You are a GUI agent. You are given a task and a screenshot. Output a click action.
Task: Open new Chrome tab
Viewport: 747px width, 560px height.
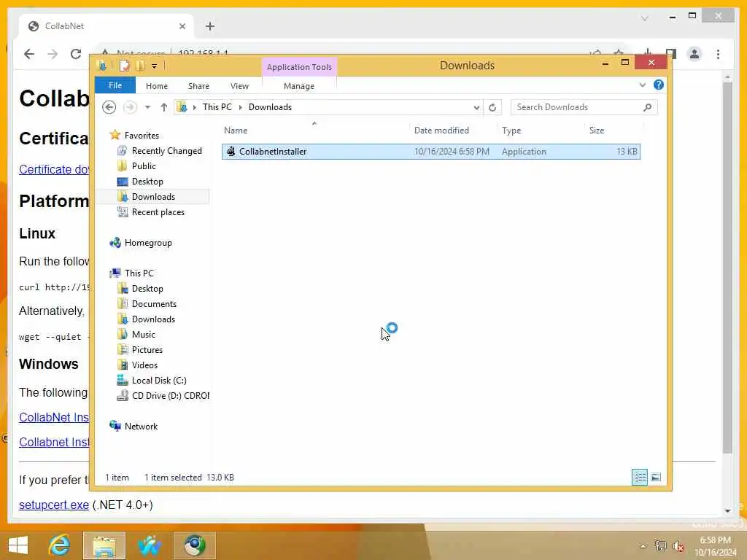[x=210, y=26]
